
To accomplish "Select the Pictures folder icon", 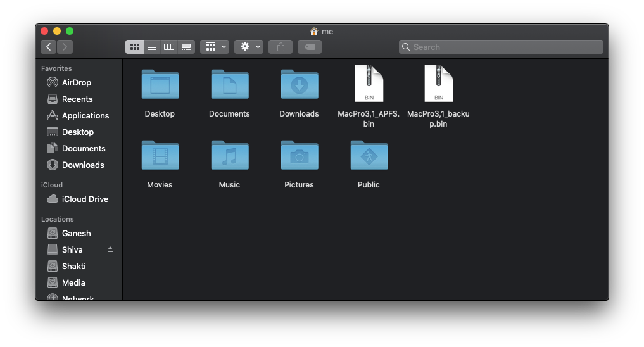I will 300,155.
